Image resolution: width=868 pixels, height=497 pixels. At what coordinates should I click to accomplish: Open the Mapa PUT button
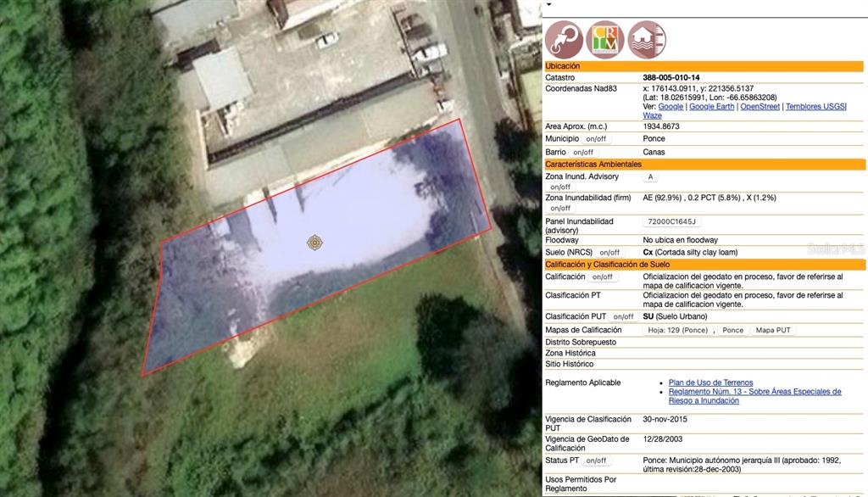773,331
